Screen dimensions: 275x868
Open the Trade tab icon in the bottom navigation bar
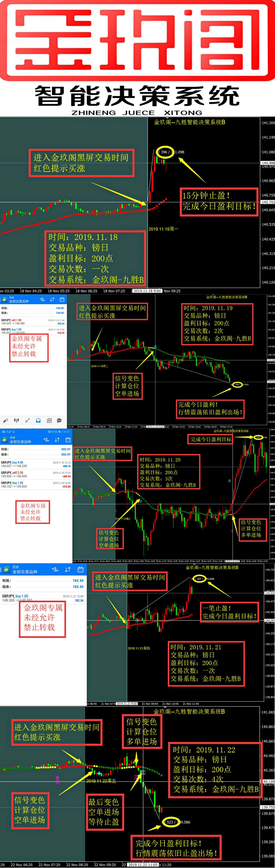[27, 420]
